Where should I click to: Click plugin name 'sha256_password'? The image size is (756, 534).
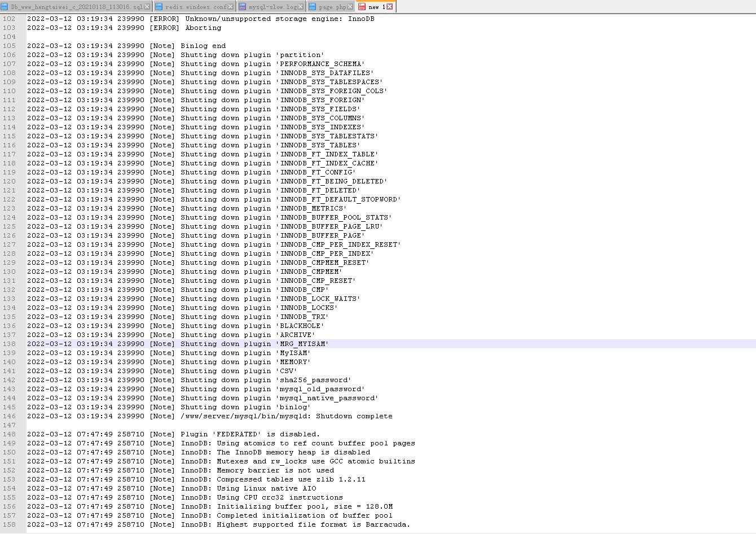[314, 380]
